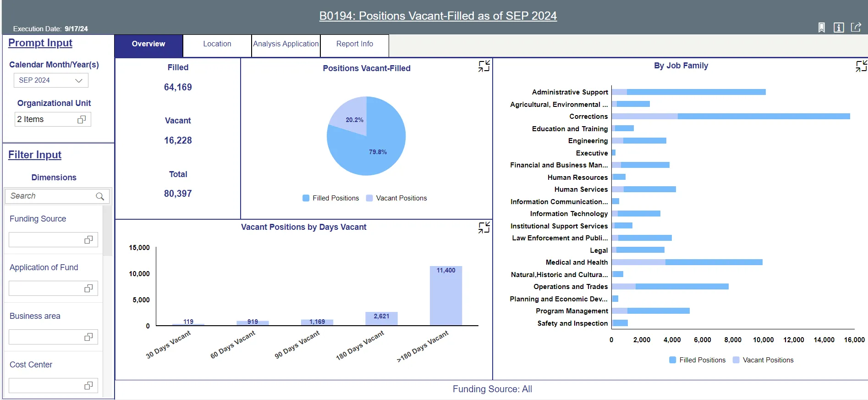The image size is (868, 400).
Task: Maximize the Positions Vacant-Filled pie chart
Action: tap(484, 66)
